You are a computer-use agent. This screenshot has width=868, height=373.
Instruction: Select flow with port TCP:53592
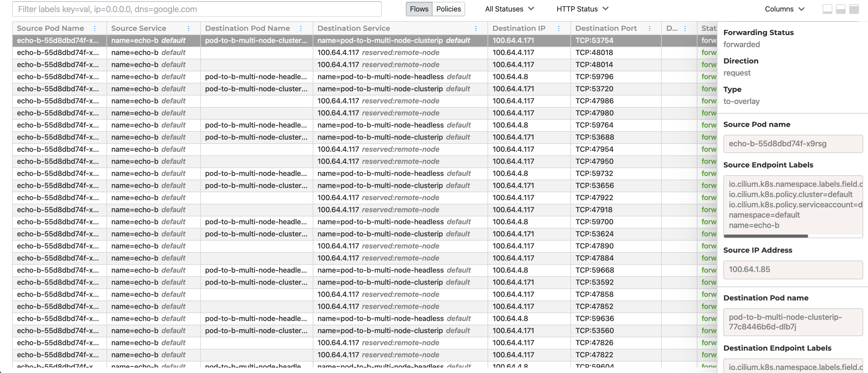[x=364, y=283]
